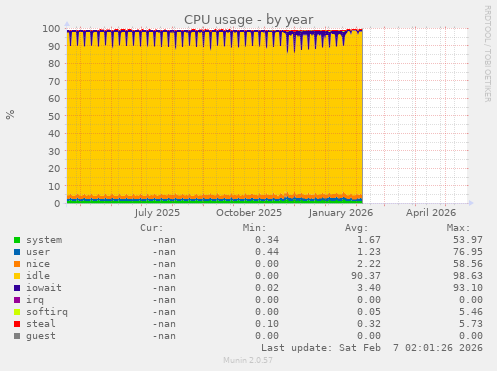Click system min value 0.34

(x=267, y=240)
